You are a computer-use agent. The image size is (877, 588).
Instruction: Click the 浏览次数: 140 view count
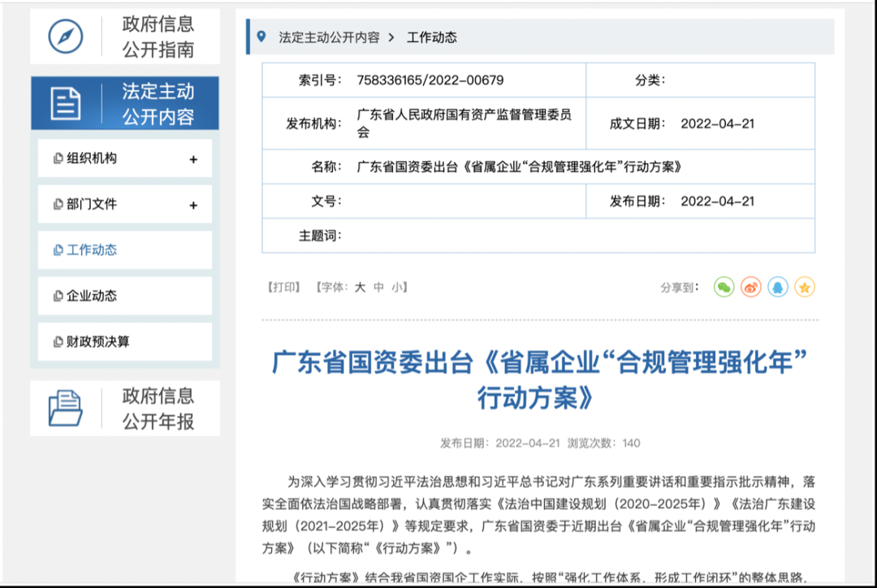(x=603, y=443)
